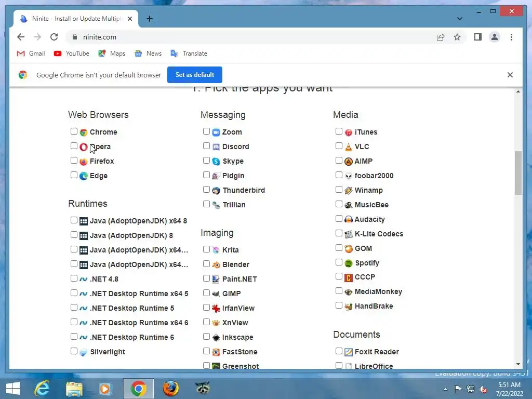Viewport: 532px width, 399px height.
Task: Click the Firefox icon in Web Browsers list
Action: (84, 162)
